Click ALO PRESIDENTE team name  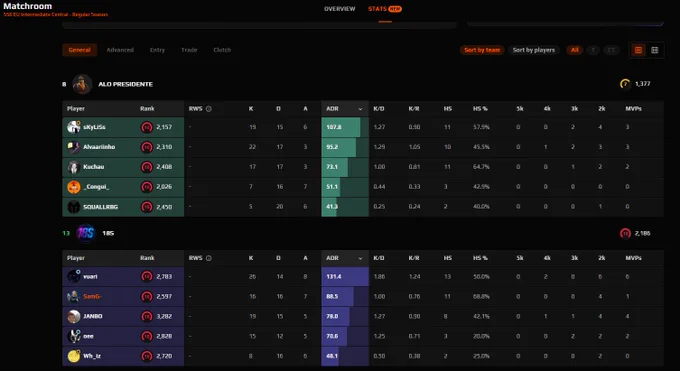[125, 84]
